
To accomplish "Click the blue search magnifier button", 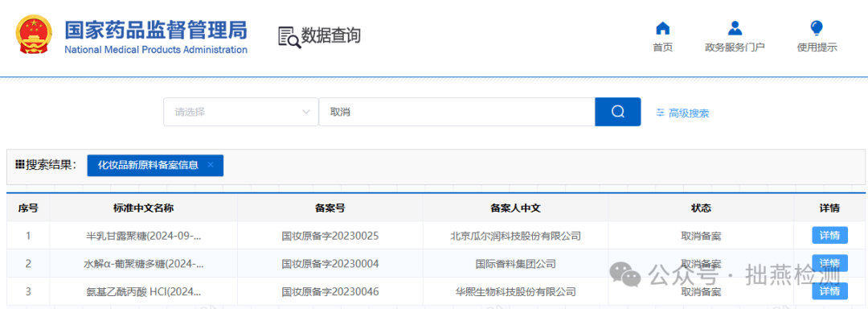I will click(618, 112).
